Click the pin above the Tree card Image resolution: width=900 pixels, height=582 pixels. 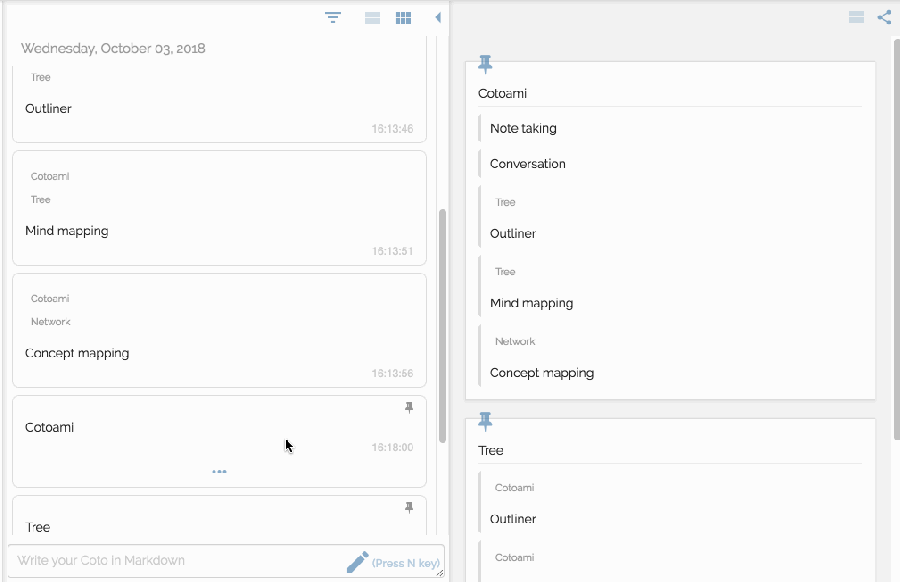485,421
